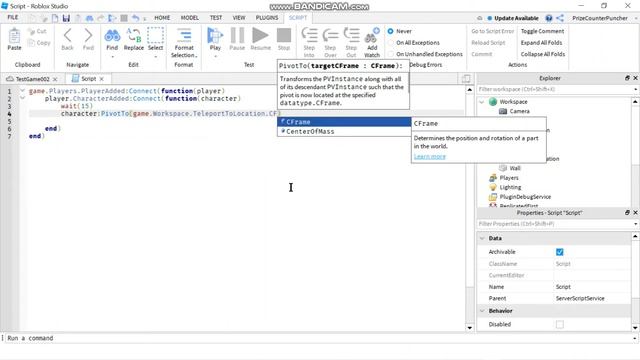
Task: Click Format Selection icon
Action: click(x=184, y=36)
